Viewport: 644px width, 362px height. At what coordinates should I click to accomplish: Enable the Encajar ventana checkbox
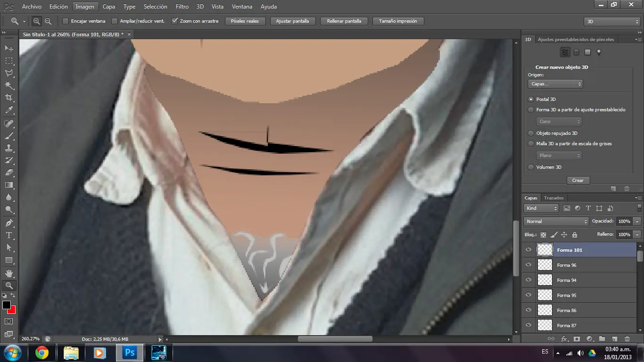click(x=66, y=21)
